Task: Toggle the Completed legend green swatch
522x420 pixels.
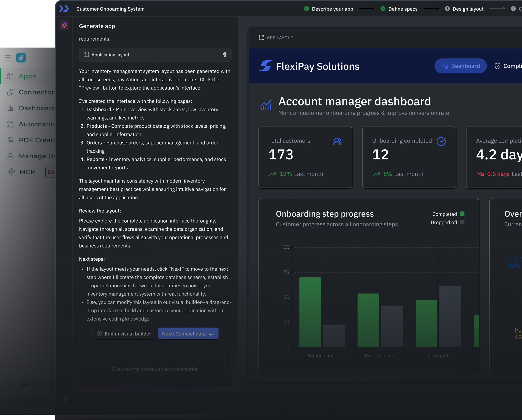Action: (x=462, y=214)
